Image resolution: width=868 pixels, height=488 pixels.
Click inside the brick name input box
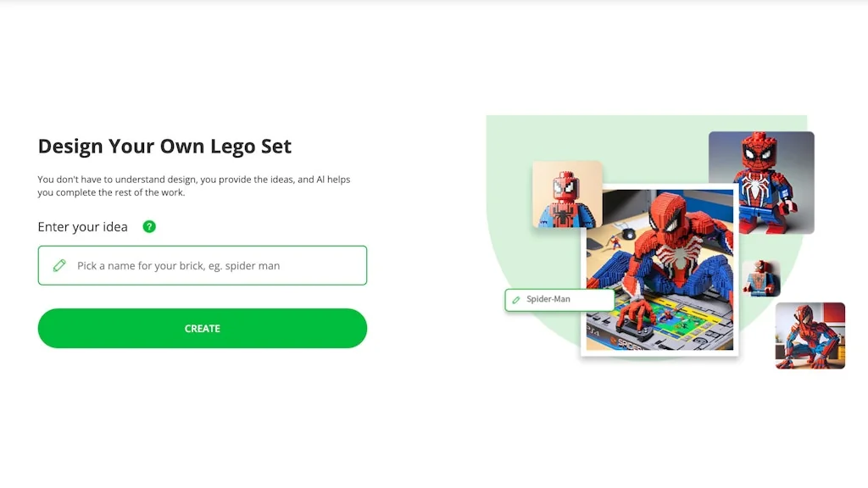pos(202,265)
